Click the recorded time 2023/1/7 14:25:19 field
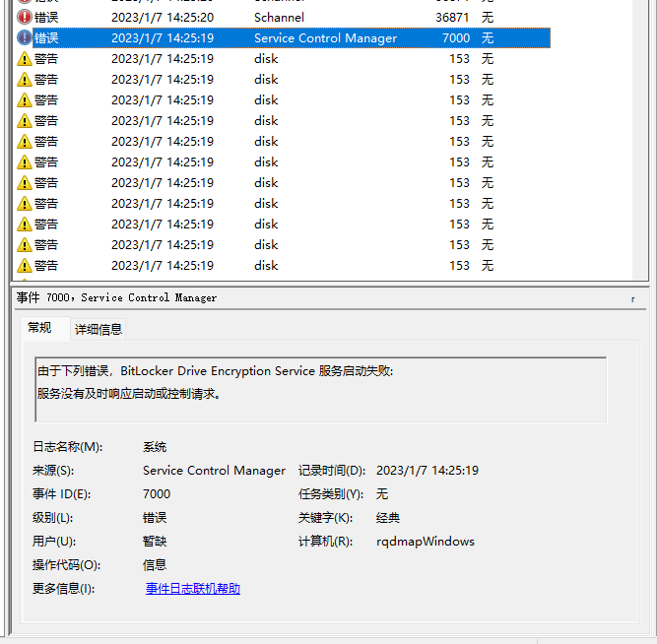657x644 pixels. click(427, 471)
